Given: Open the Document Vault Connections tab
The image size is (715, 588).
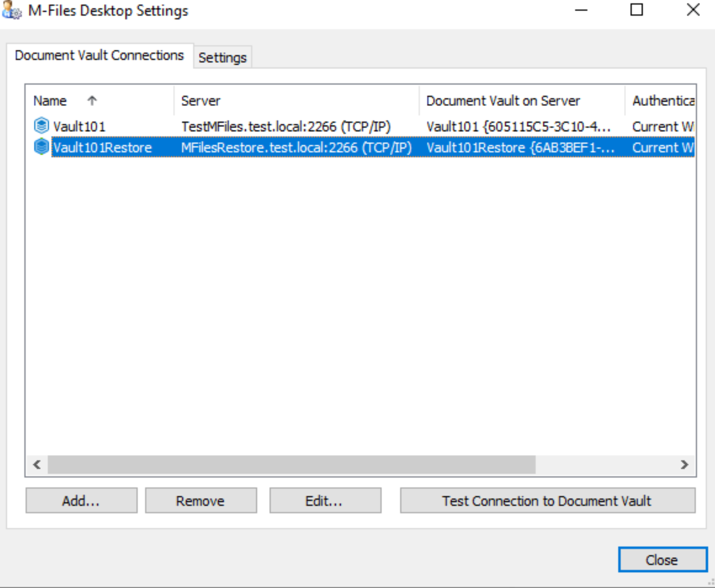Looking at the screenshot, I should click(99, 55).
